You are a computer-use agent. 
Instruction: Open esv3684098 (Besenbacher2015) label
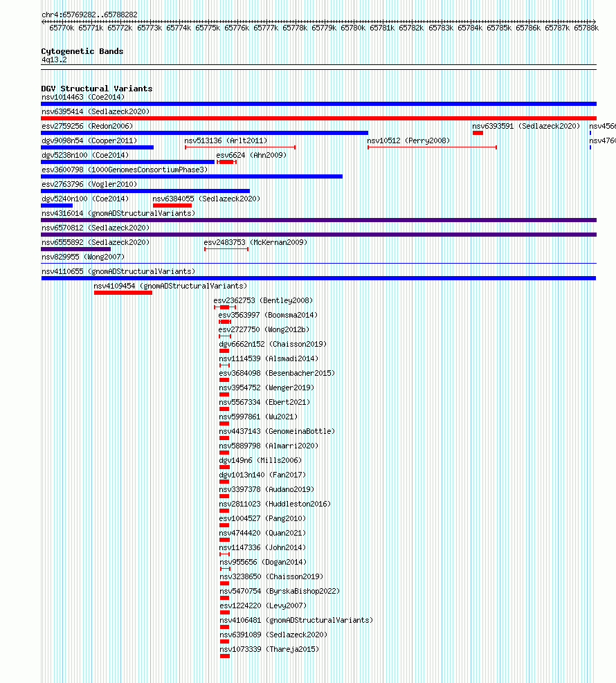277,373
